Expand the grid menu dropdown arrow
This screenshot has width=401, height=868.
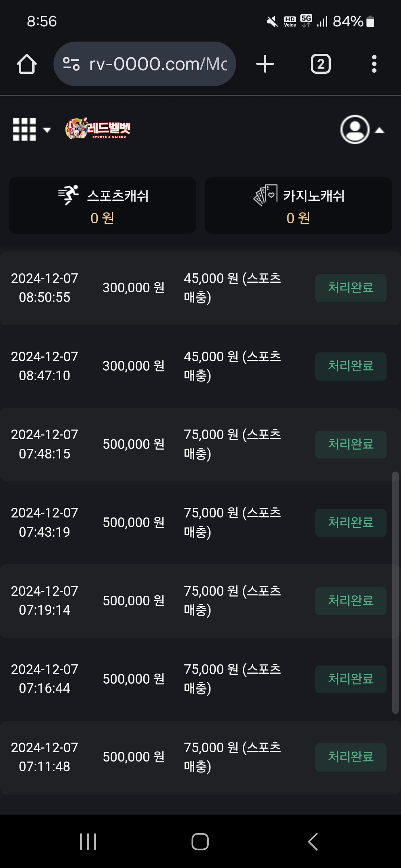coord(47,130)
